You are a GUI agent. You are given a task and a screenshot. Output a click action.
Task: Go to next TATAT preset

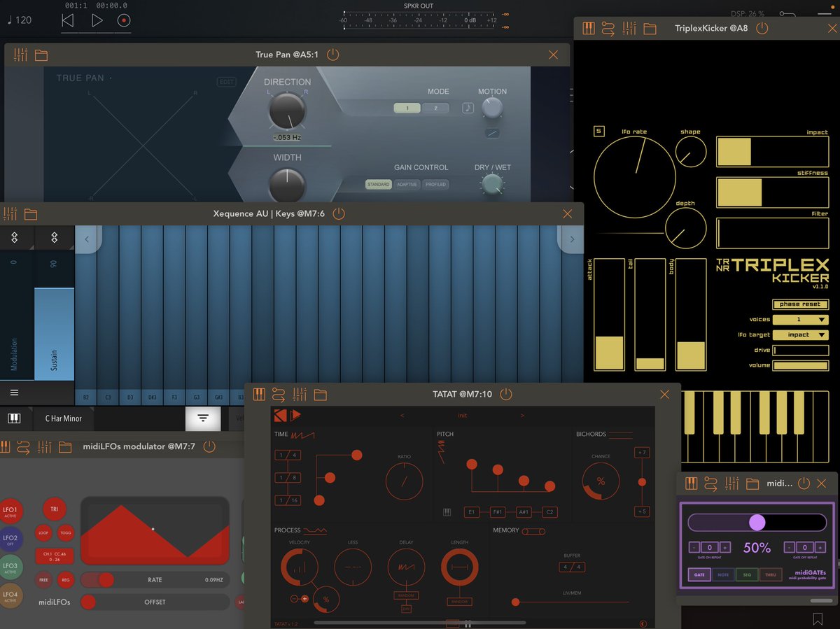[522, 415]
